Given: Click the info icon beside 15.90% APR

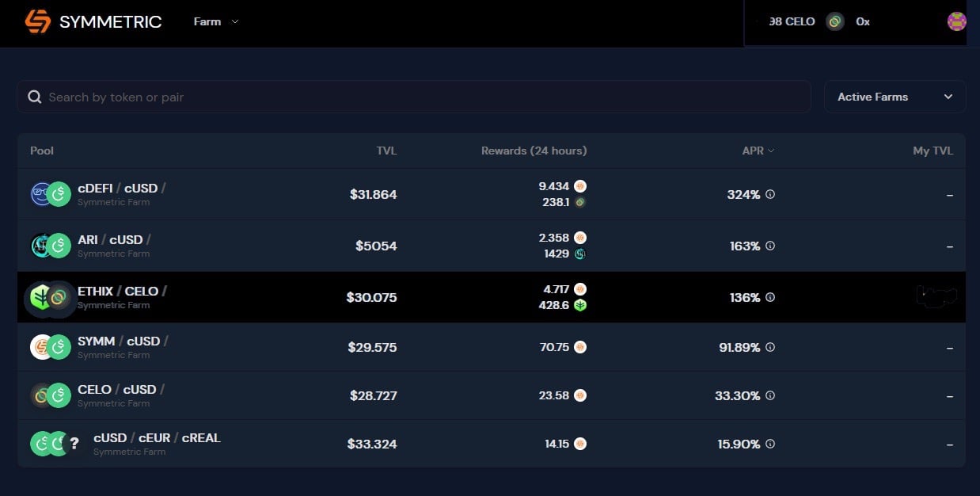Looking at the screenshot, I should point(770,444).
